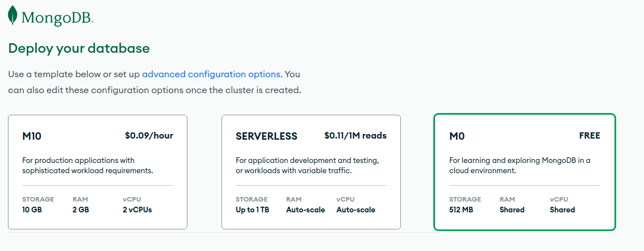The height and width of the screenshot is (251, 644).
Task: Select the 512 MB storage value
Action: click(x=462, y=210)
